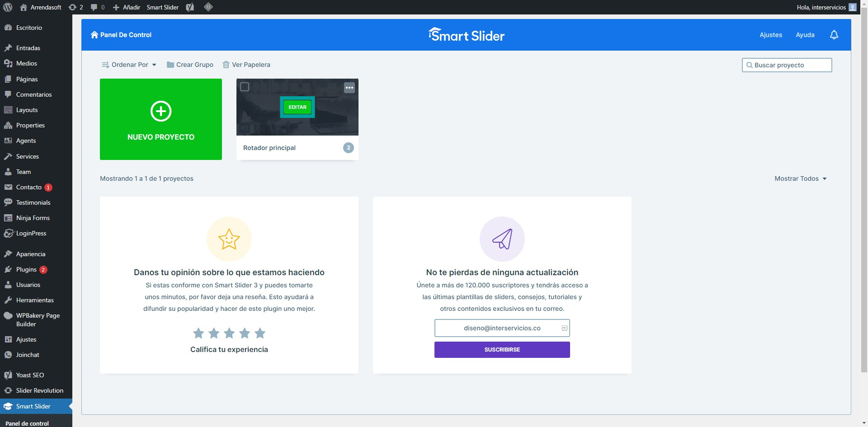Click the Escritorio dashboard icon in sidebar

pos(8,28)
